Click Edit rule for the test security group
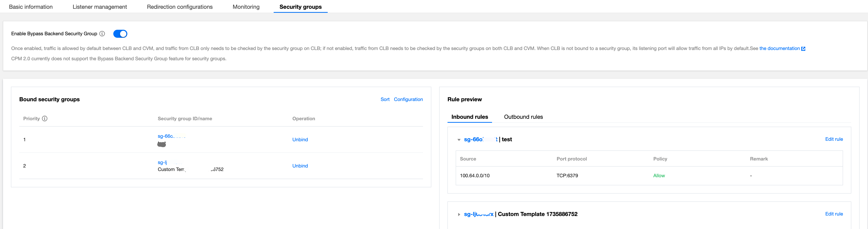 [834, 139]
